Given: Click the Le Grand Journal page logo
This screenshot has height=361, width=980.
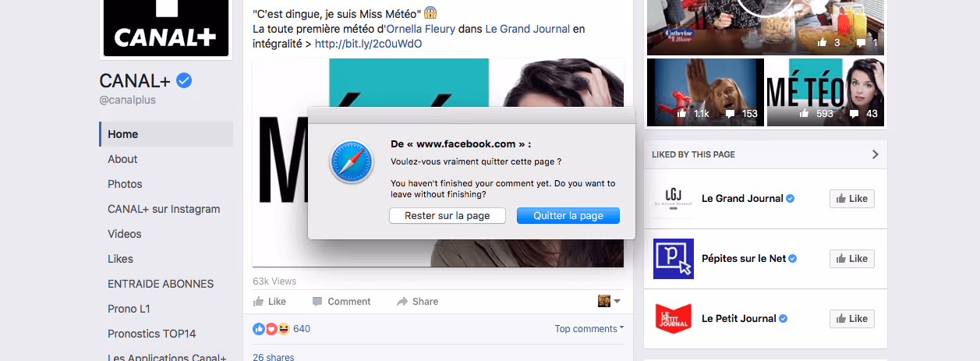Looking at the screenshot, I should point(673,199).
